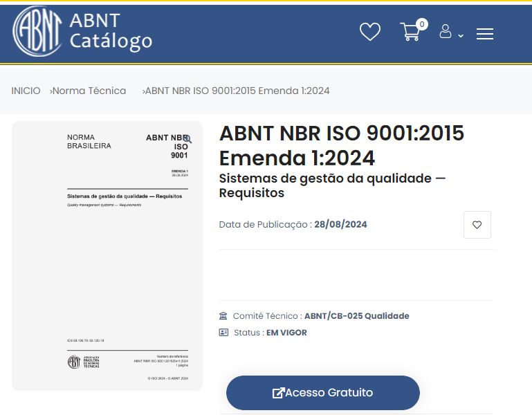Click the Comitê Técnico building icon
Screen dimensions: 532x415
[223, 316]
